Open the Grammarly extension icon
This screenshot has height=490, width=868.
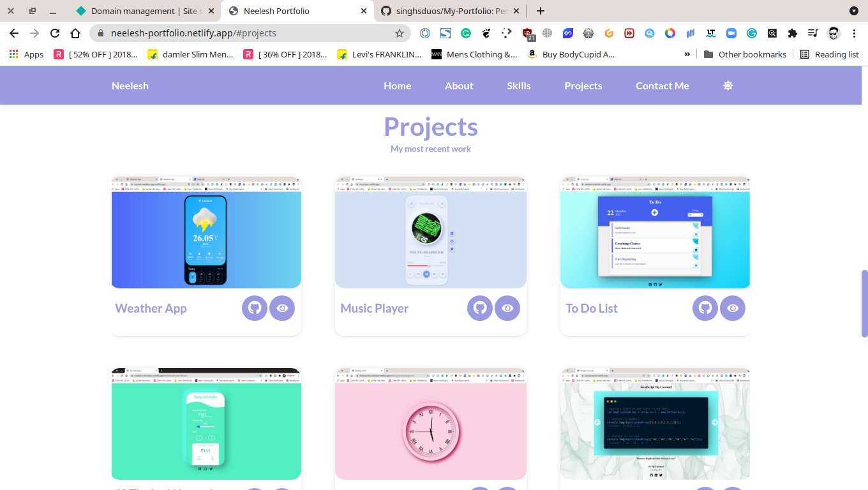[x=466, y=33]
